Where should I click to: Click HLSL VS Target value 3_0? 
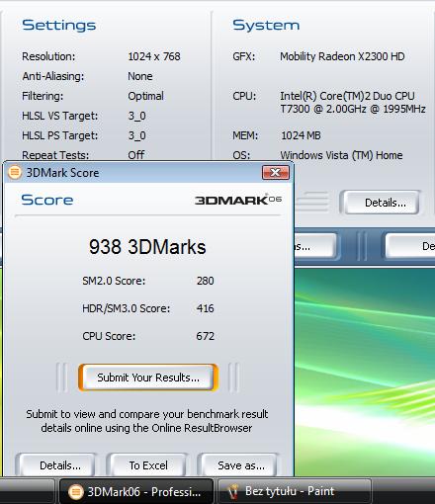click(x=136, y=116)
